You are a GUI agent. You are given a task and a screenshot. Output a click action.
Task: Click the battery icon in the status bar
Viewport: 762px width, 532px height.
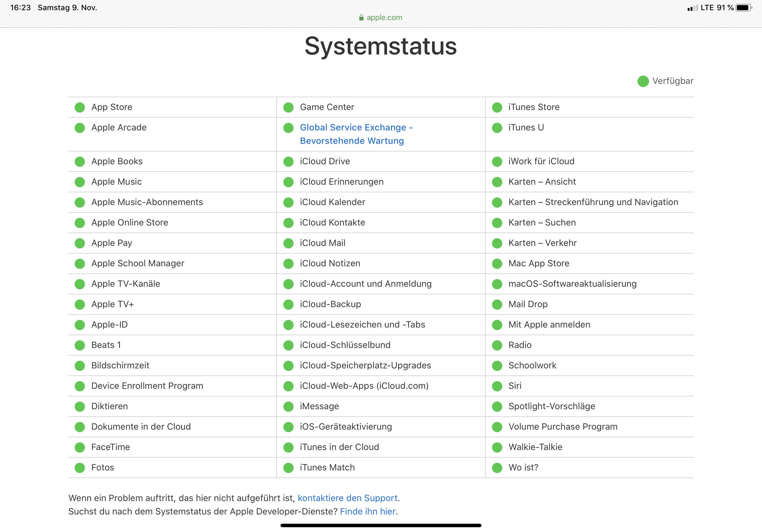click(744, 8)
